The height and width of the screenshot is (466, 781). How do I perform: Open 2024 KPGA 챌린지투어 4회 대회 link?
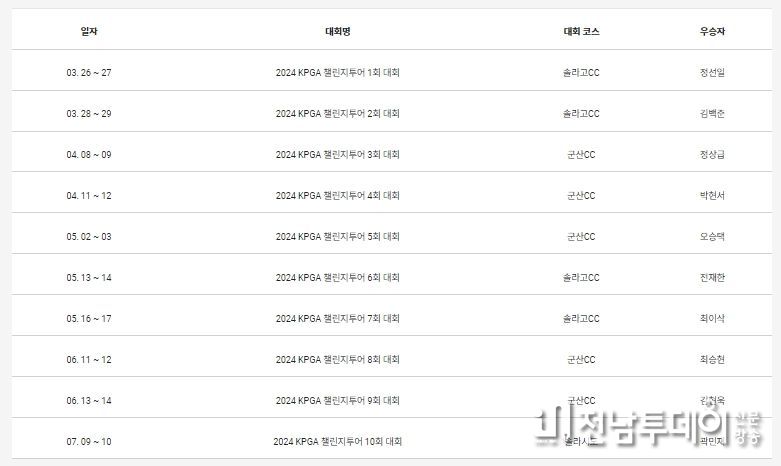click(x=338, y=196)
